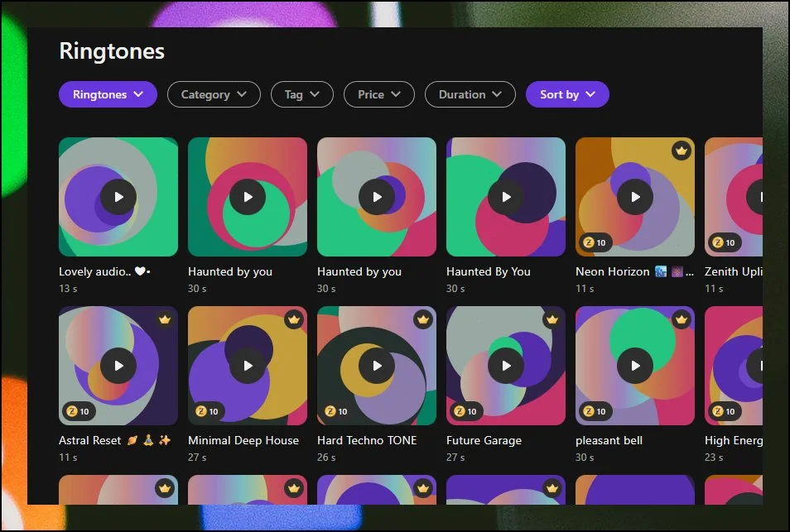Click the premium crown icon on Neon Horizon
Viewport: 790px width, 532px height.
coord(681,151)
